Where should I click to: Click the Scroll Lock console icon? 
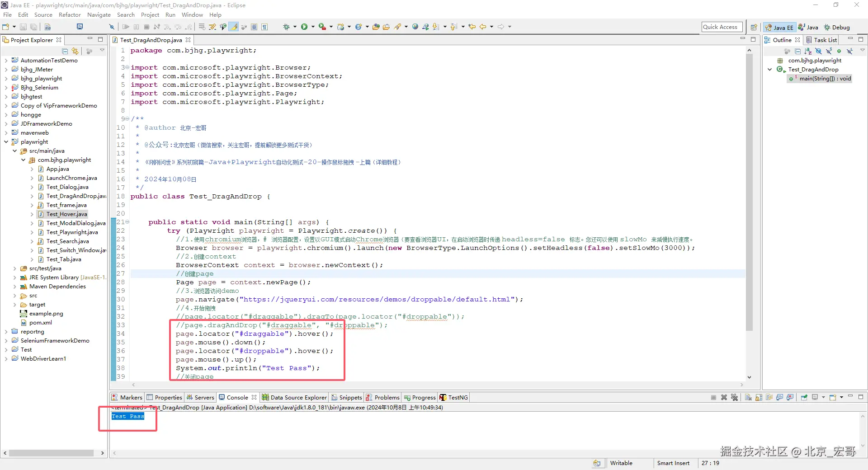coord(759,397)
